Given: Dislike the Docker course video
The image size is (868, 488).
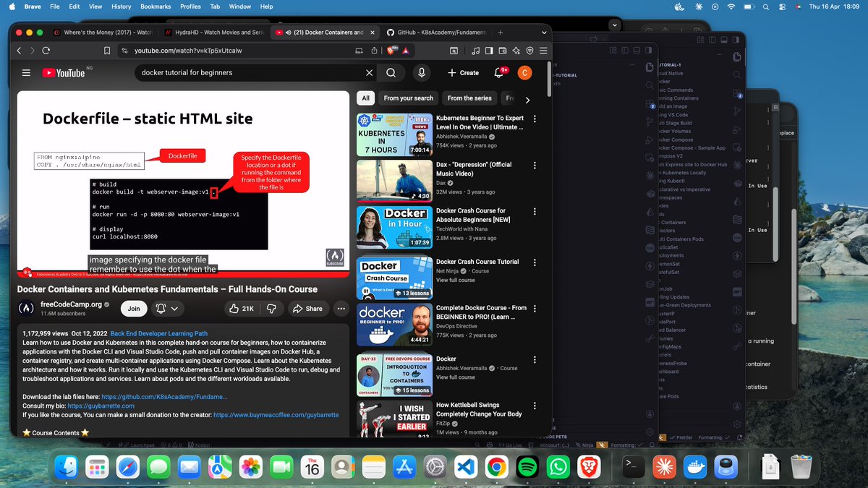Looking at the screenshot, I should (x=271, y=308).
